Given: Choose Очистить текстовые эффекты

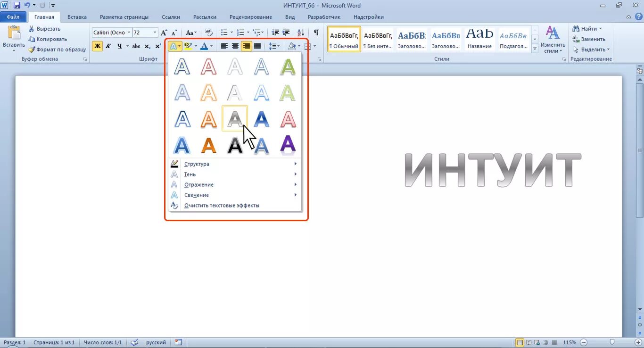Looking at the screenshot, I should (235, 206).
